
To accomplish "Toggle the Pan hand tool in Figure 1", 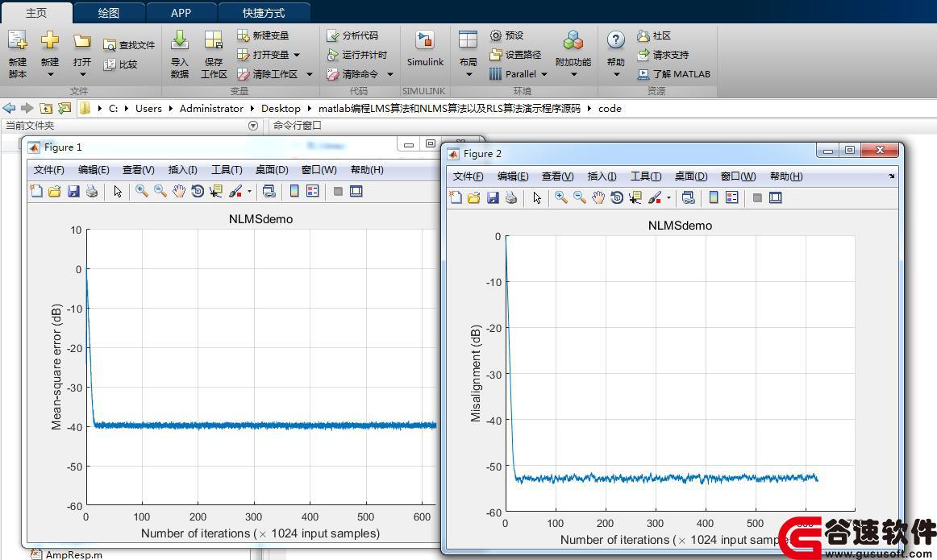I will pyautogui.click(x=179, y=191).
